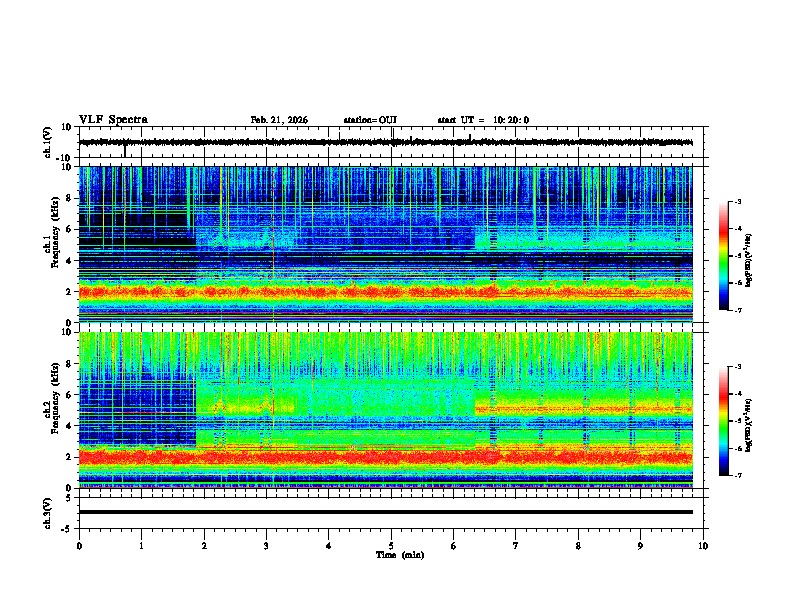Click inside the ch.1 spectrogram panel

(386, 244)
